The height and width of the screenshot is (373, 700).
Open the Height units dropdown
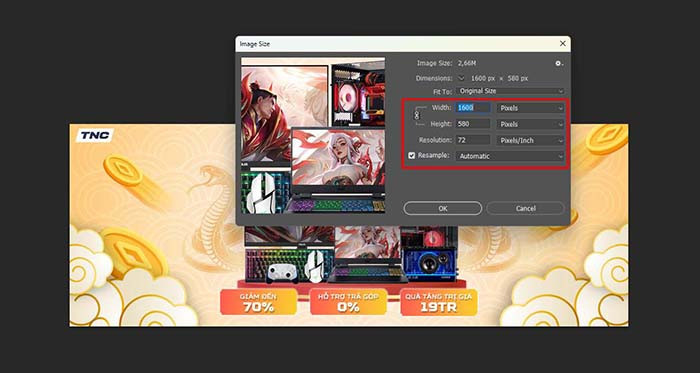pos(530,124)
